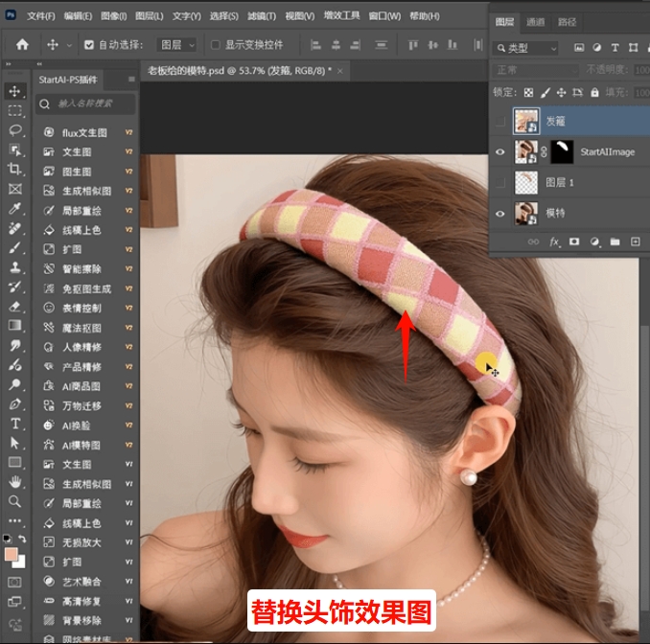Show the 图层 1 layer visibility box
Image resolution: width=650 pixels, height=644 pixels.
[x=500, y=182]
